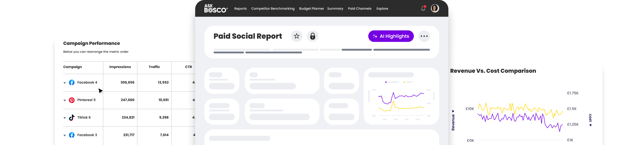The height and width of the screenshot is (145, 644).
Task: Expand the Facebook 4 campaign row
Action: 64,83
